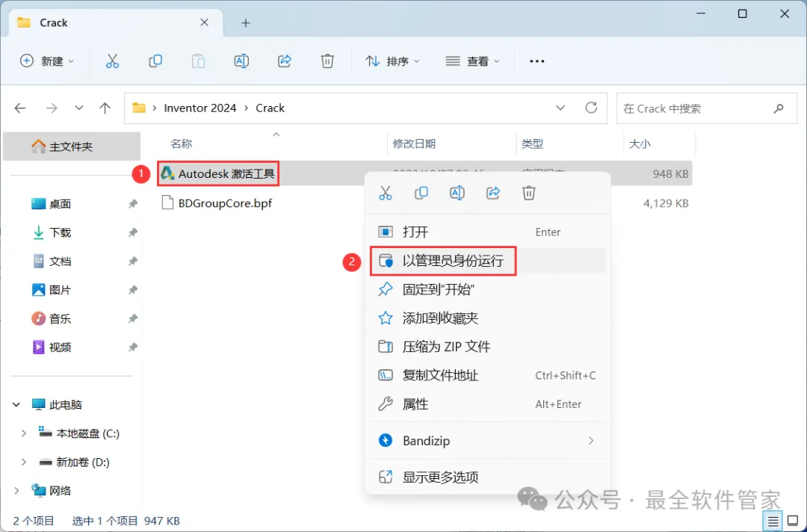807x532 pixels.
Task: Click the search magnifier icon
Action: click(x=779, y=108)
